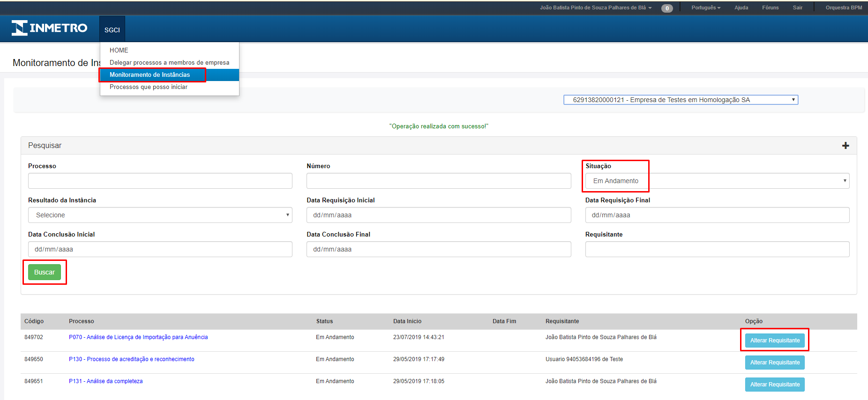
Task: Open the Situação dropdown
Action: pyautogui.click(x=717, y=181)
